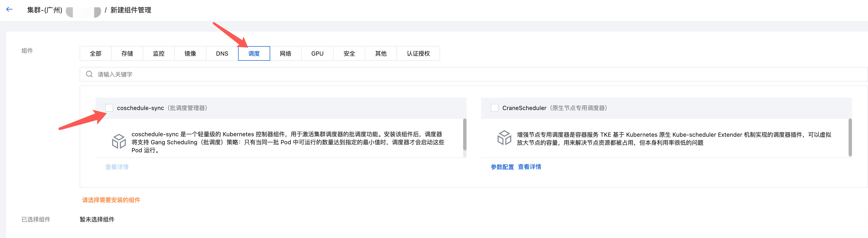Switch to the 安全 tab
Screen dimensions: 868x238
350,54
